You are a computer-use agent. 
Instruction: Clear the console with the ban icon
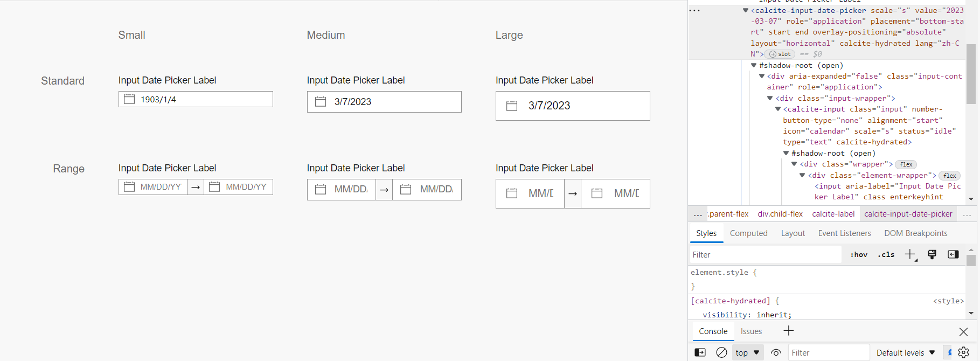pos(722,352)
